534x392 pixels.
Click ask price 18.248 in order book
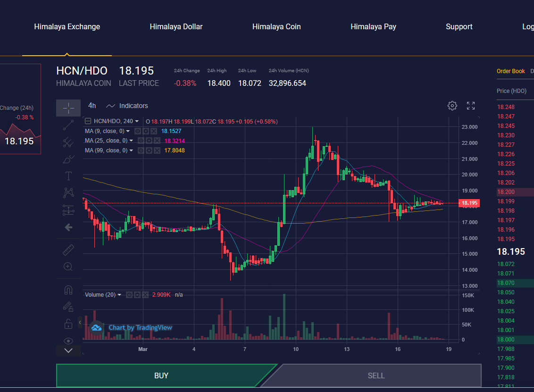[506, 107]
